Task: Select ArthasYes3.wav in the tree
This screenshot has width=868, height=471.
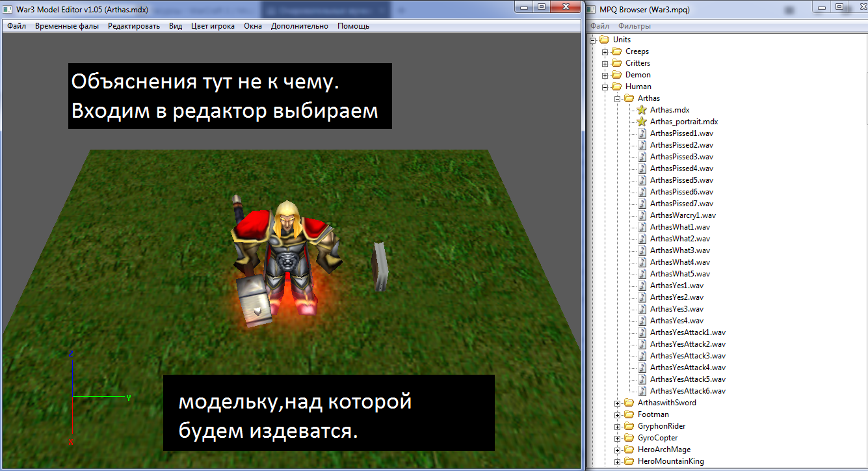Action: pos(677,309)
